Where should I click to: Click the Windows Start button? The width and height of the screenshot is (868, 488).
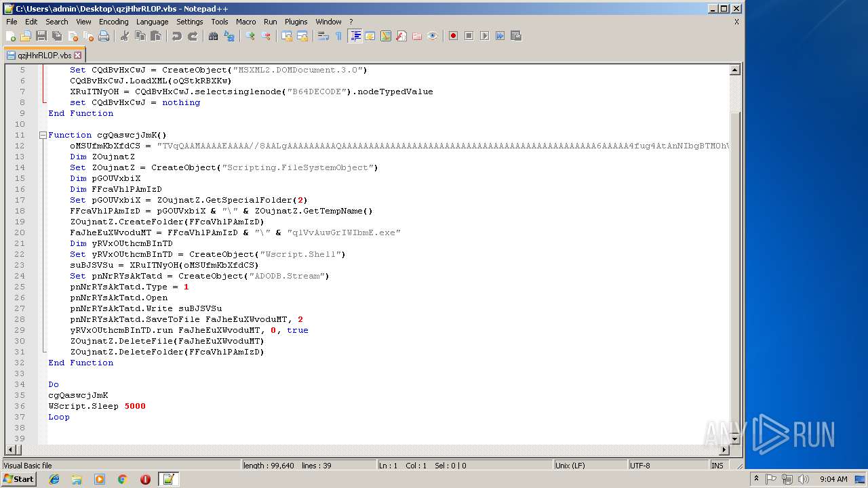19,479
